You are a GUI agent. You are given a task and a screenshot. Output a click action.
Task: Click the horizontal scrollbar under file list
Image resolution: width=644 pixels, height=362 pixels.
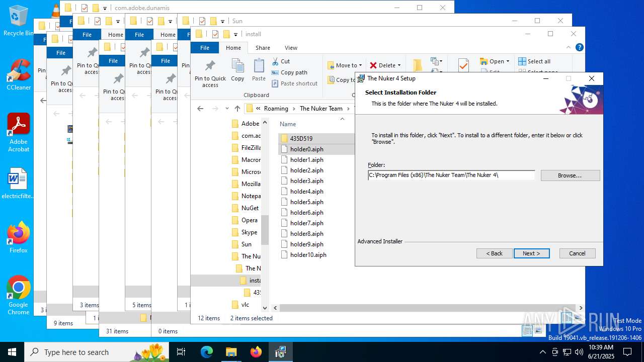pos(427,308)
